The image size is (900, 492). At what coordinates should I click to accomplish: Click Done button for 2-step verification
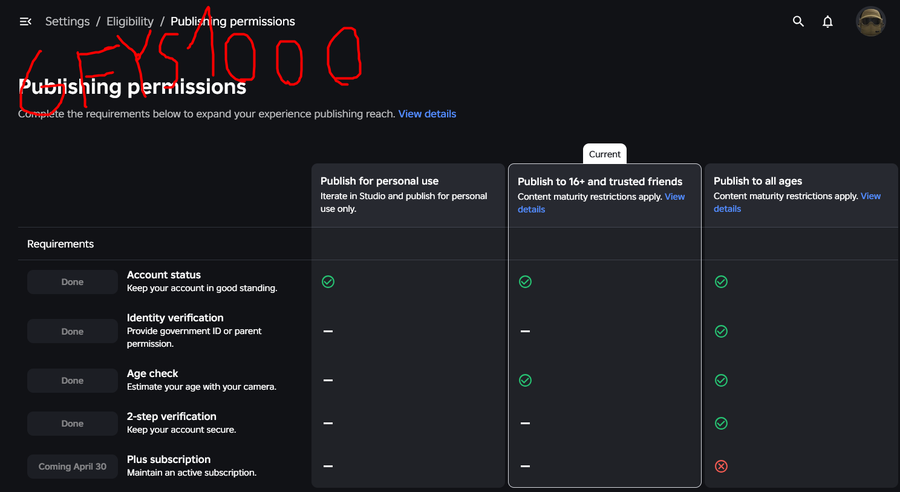click(72, 423)
